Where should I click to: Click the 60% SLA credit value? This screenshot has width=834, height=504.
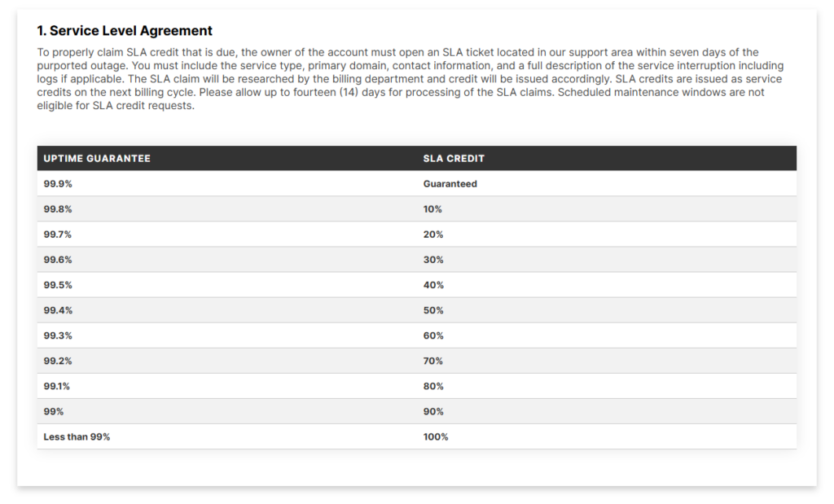(433, 335)
